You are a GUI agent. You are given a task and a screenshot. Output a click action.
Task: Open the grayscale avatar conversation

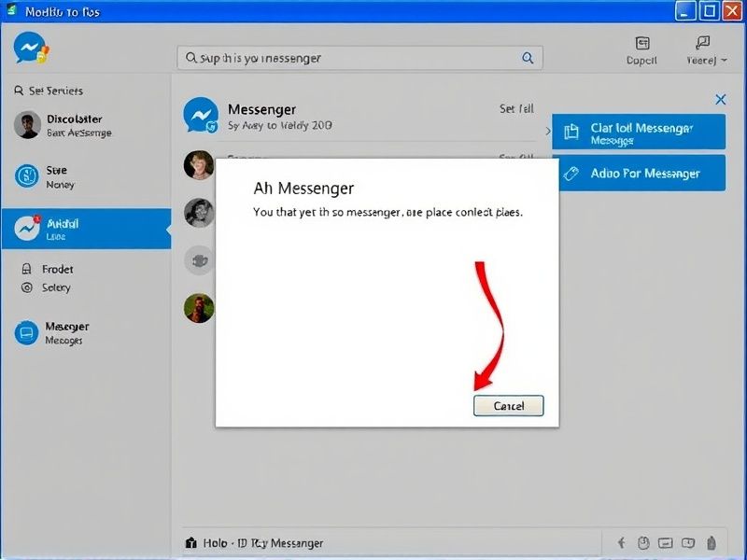pos(199,213)
